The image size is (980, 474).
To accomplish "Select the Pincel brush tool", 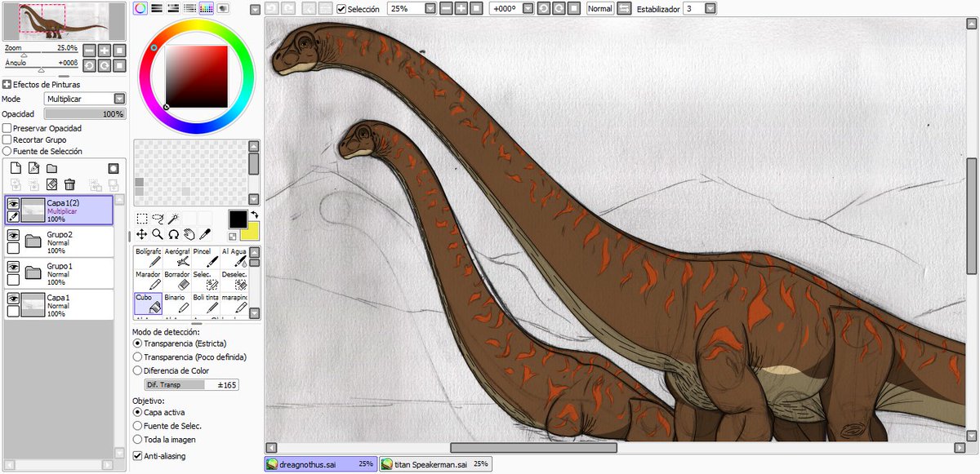I will 206,257.
